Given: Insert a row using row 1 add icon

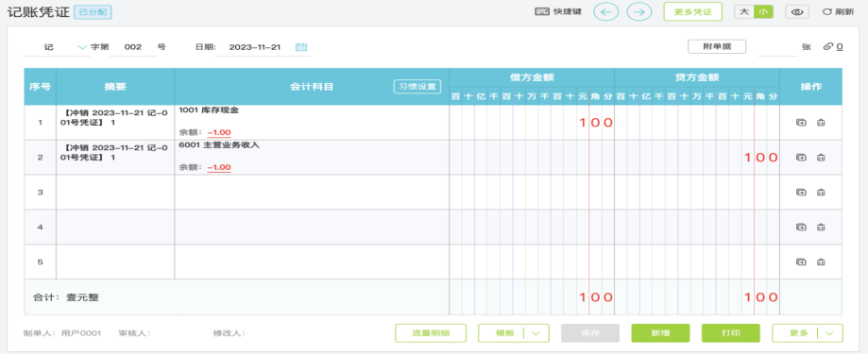Looking at the screenshot, I should [x=800, y=122].
